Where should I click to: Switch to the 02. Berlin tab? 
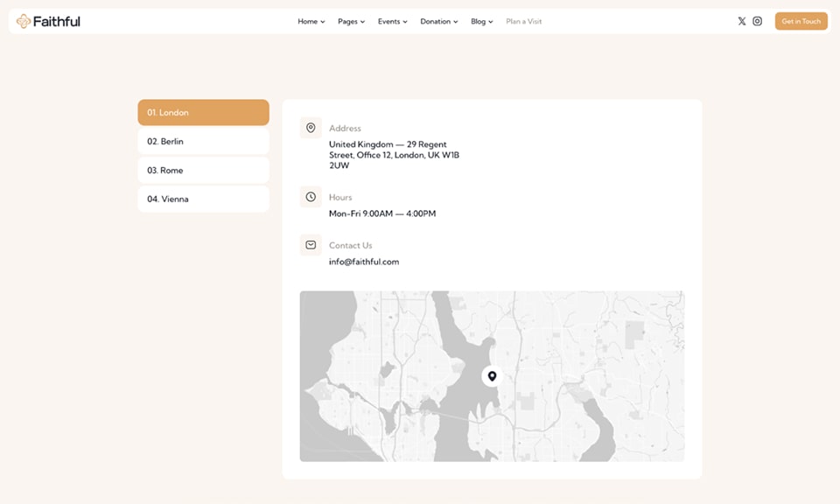point(203,142)
